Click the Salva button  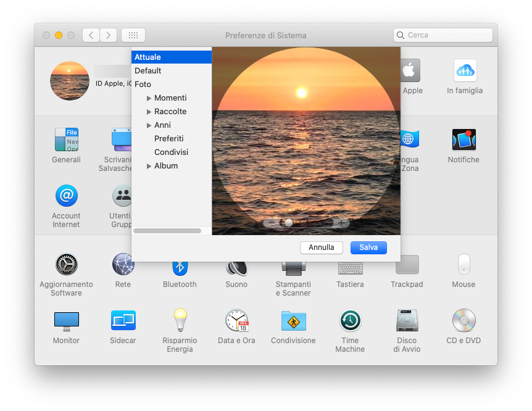click(x=368, y=247)
